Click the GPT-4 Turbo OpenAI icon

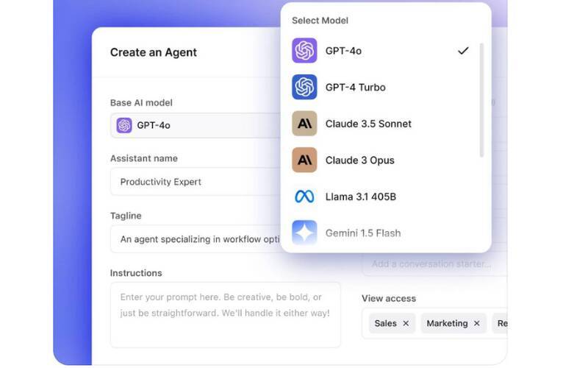304,87
